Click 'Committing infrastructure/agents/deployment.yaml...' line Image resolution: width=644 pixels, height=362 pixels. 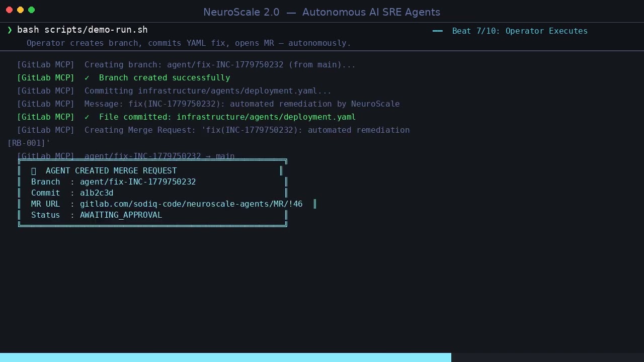(x=208, y=91)
